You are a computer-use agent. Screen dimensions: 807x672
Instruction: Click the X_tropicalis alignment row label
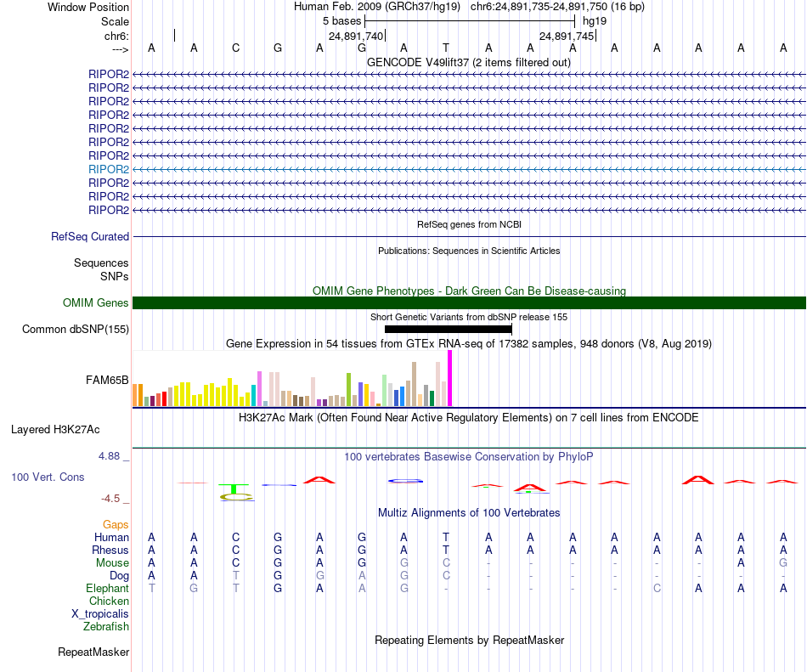pos(100,614)
